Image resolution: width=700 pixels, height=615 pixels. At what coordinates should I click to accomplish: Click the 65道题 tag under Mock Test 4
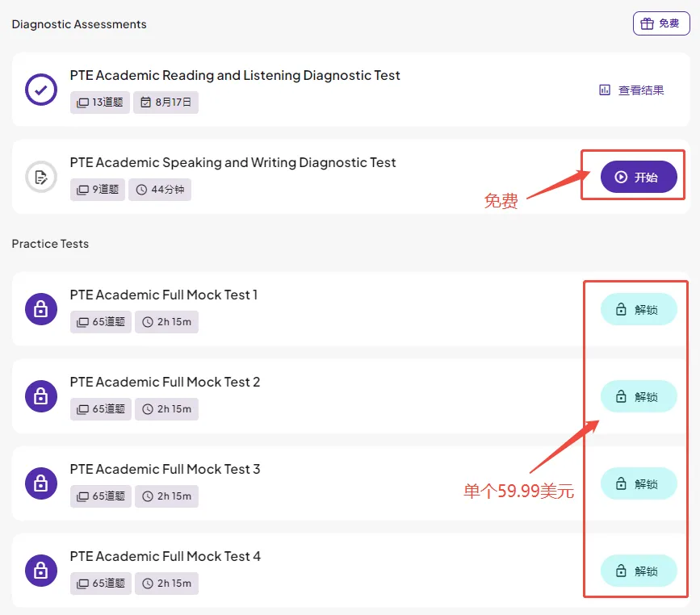click(x=101, y=584)
